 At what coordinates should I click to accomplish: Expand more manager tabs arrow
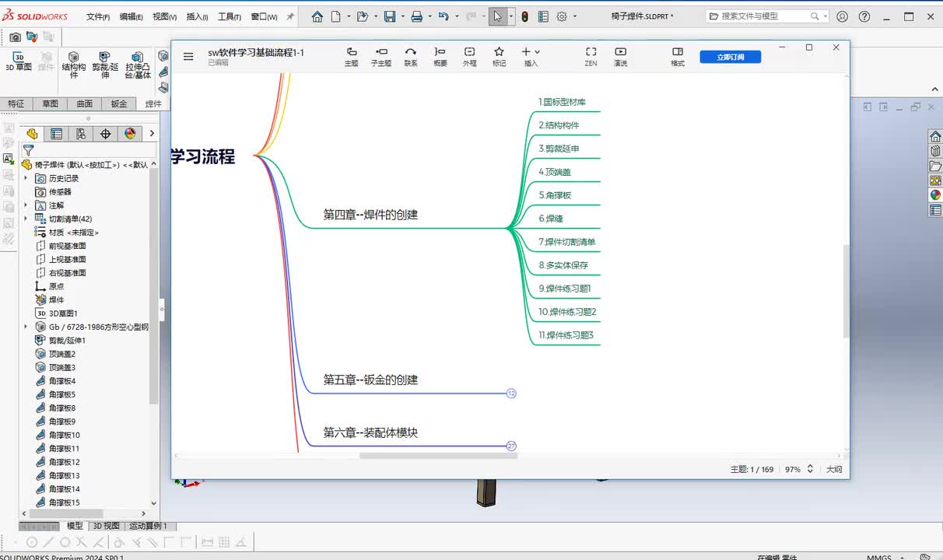pyautogui.click(x=152, y=134)
